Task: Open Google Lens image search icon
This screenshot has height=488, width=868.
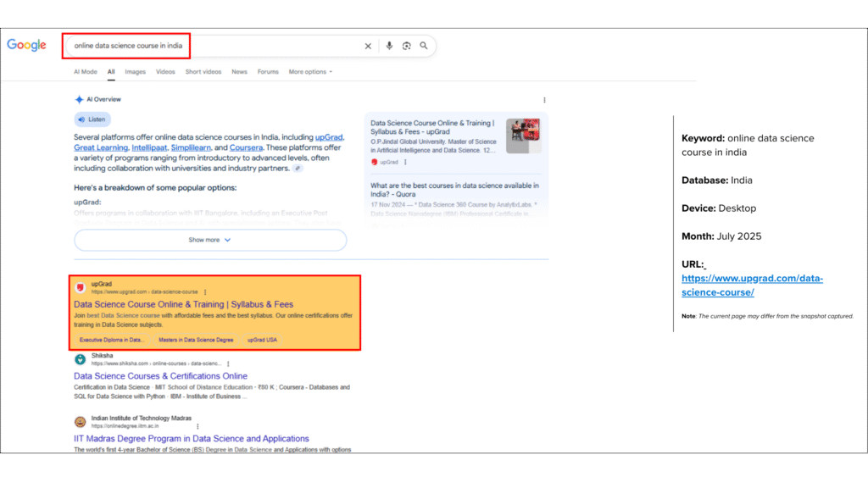Action: [x=407, y=46]
